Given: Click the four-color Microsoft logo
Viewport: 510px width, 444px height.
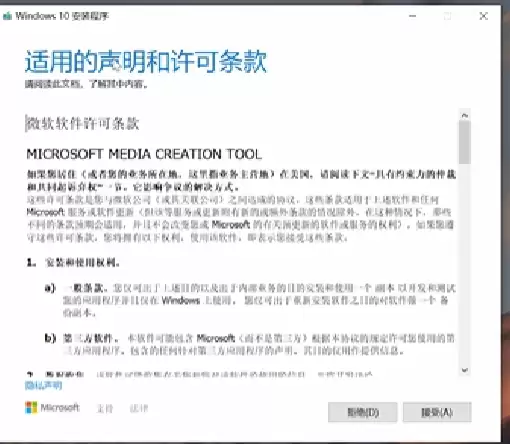Looking at the screenshot, I should 31,408.
